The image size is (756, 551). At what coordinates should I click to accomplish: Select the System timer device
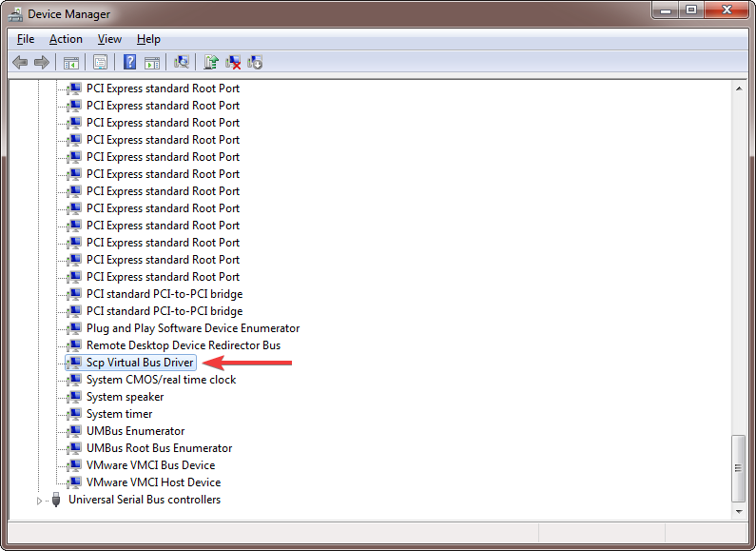click(x=119, y=414)
